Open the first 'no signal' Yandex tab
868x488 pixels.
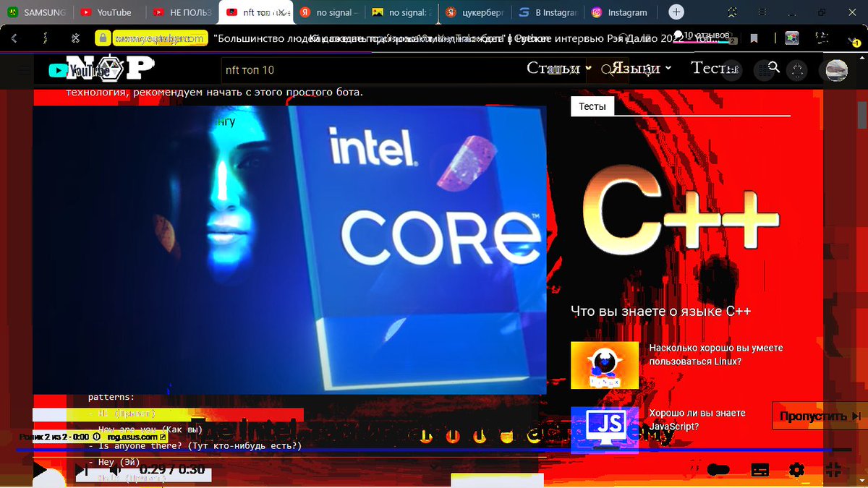tap(329, 12)
